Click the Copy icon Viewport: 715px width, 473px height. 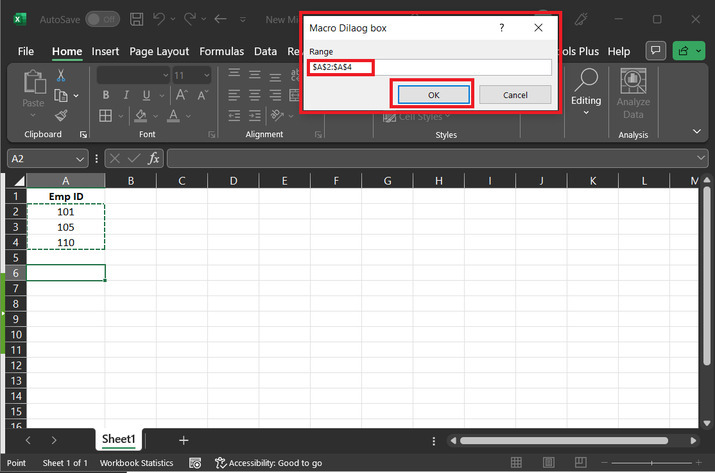click(x=61, y=95)
